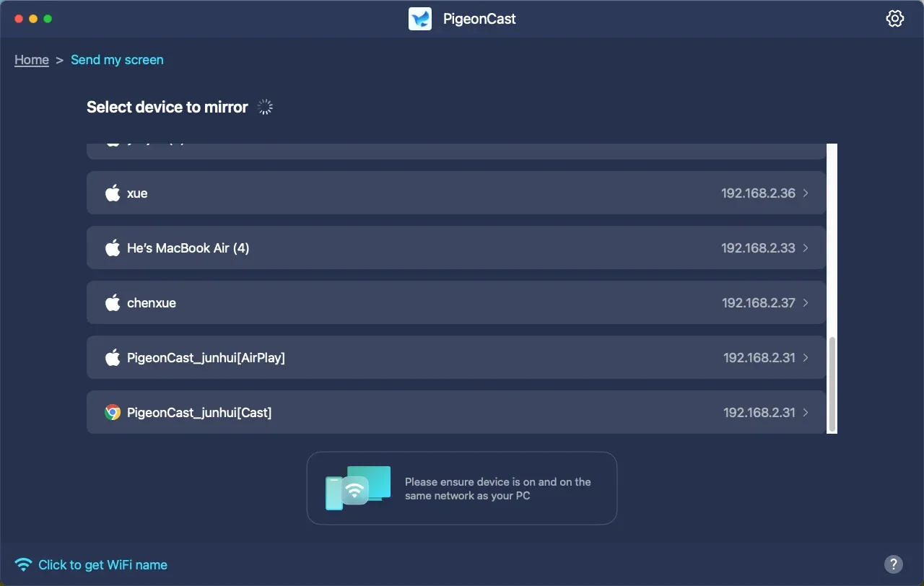This screenshot has width=924, height=586.
Task: Close the PigeonCast window
Action: (x=19, y=19)
